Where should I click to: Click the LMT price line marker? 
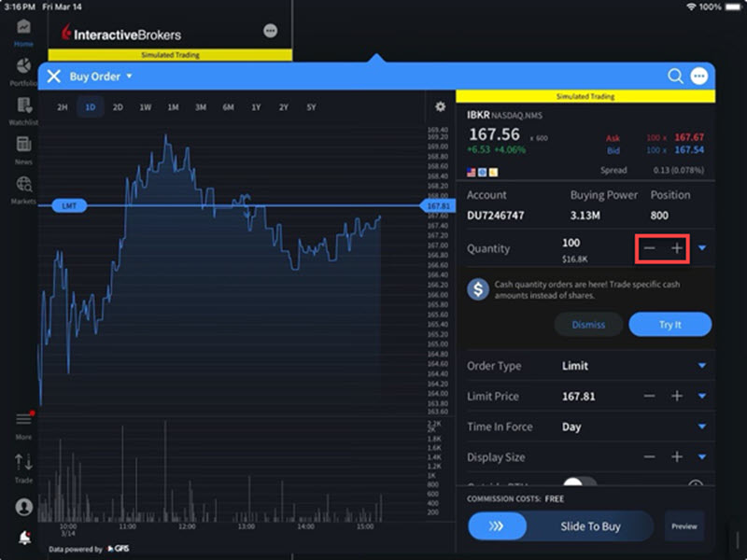coord(69,205)
